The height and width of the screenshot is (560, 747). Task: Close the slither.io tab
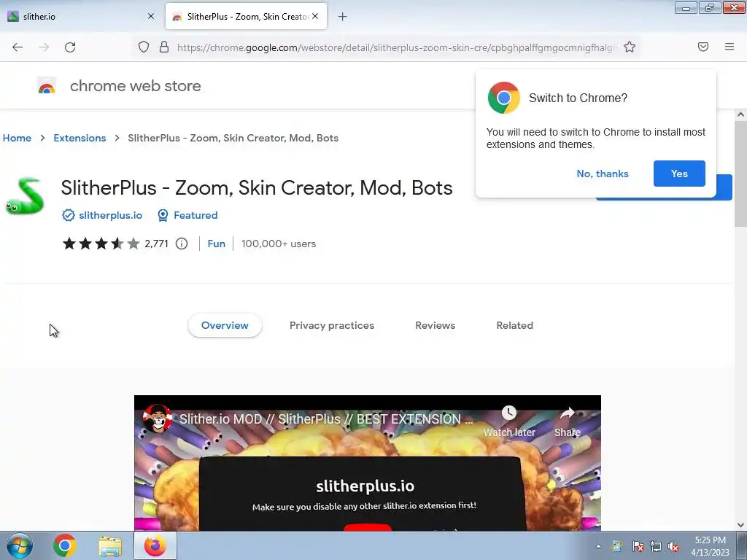[x=151, y=16]
